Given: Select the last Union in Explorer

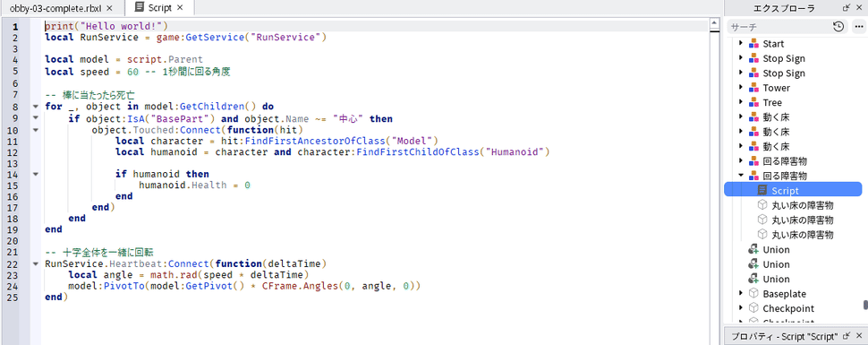Looking at the screenshot, I should pos(776,279).
